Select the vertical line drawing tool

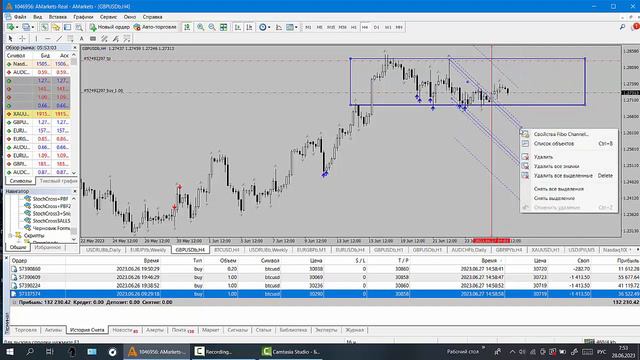(36, 38)
